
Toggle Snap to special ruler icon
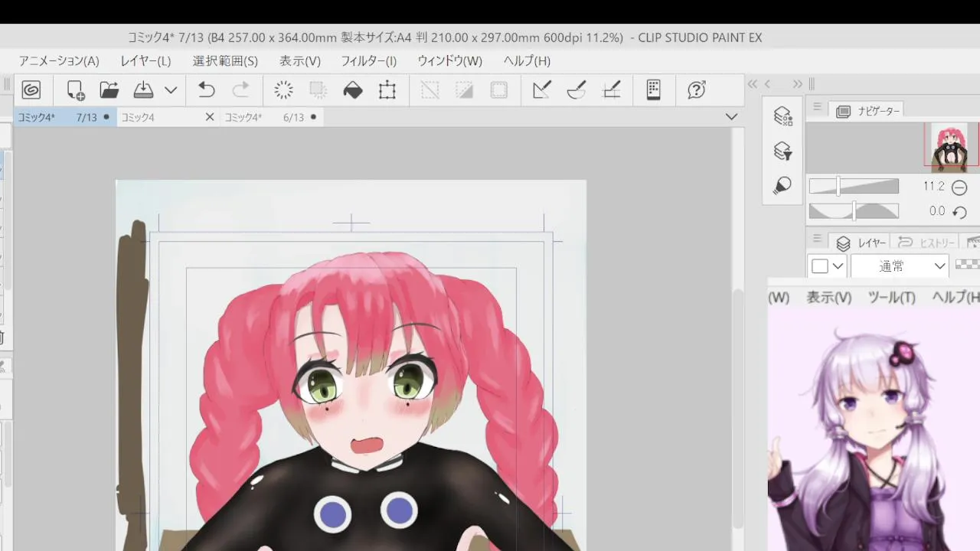[577, 90]
